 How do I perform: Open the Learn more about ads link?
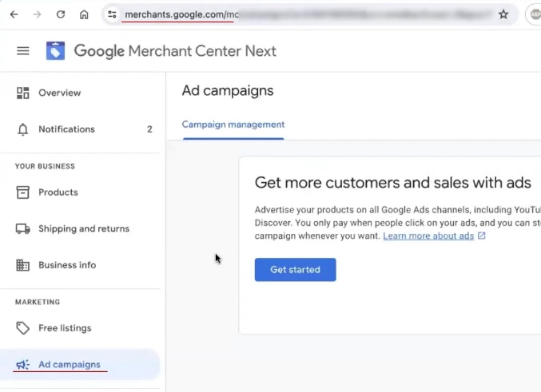428,236
